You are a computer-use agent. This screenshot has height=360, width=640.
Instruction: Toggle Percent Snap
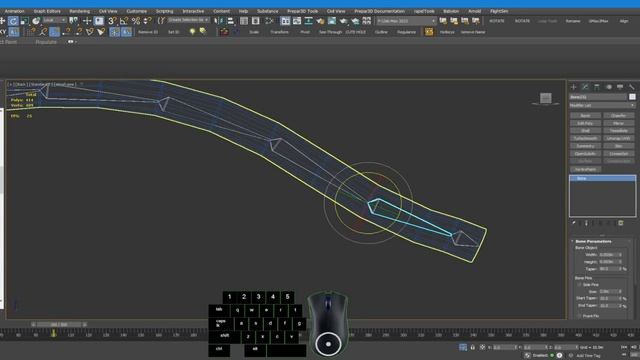tap(136, 20)
